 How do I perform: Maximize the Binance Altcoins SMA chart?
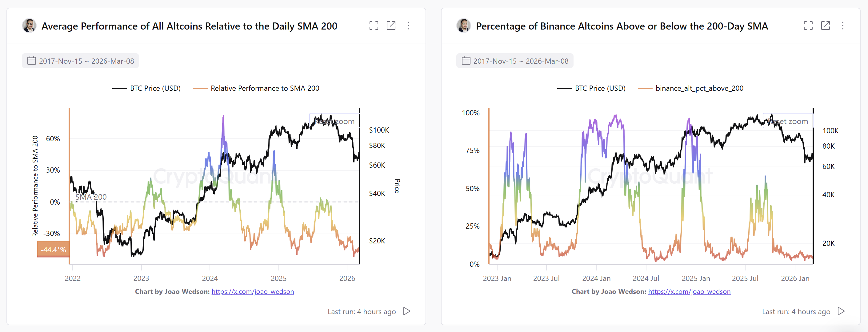point(808,26)
